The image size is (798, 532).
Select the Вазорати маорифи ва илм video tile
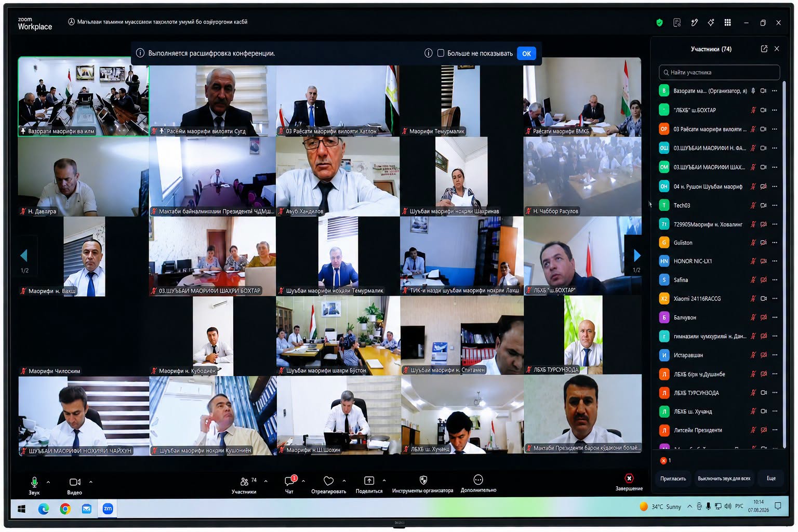pyautogui.click(x=84, y=97)
